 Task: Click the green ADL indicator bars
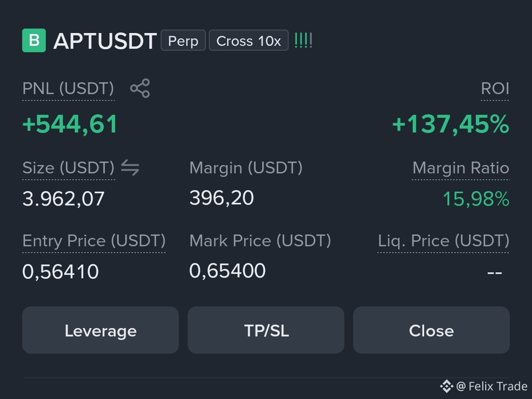click(x=303, y=40)
